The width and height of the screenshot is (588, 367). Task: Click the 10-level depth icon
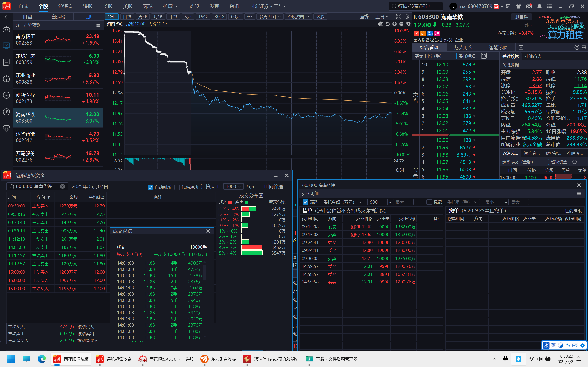coord(484,56)
